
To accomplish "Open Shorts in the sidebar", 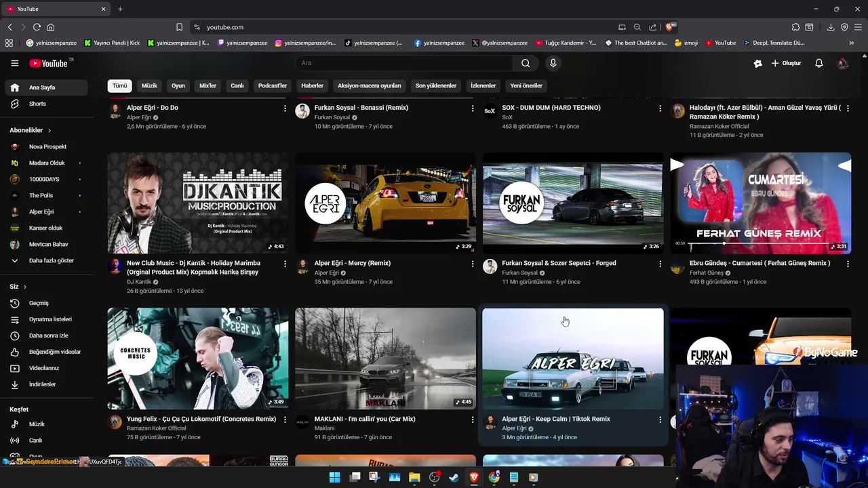I will click(x=46, y=104).
